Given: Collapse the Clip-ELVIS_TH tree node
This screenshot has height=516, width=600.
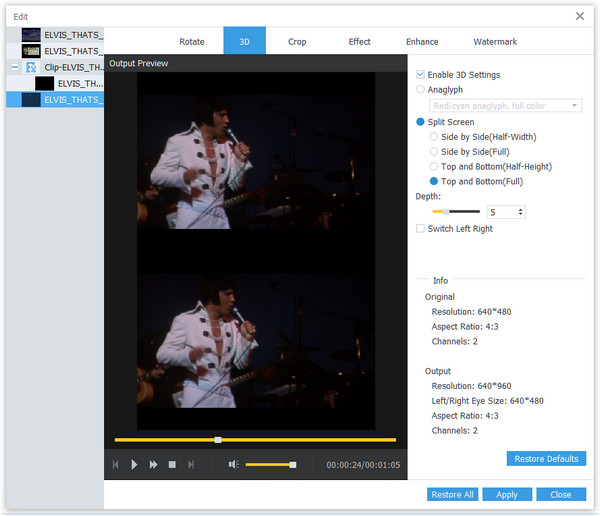Looking at the screenshot, I should click(15, 67).
